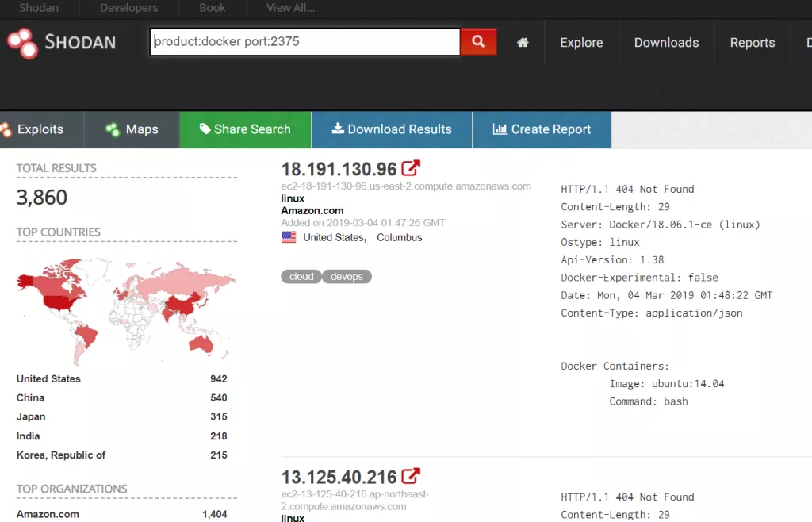Click the Shodan logo
812x522 pixels.
62,43
